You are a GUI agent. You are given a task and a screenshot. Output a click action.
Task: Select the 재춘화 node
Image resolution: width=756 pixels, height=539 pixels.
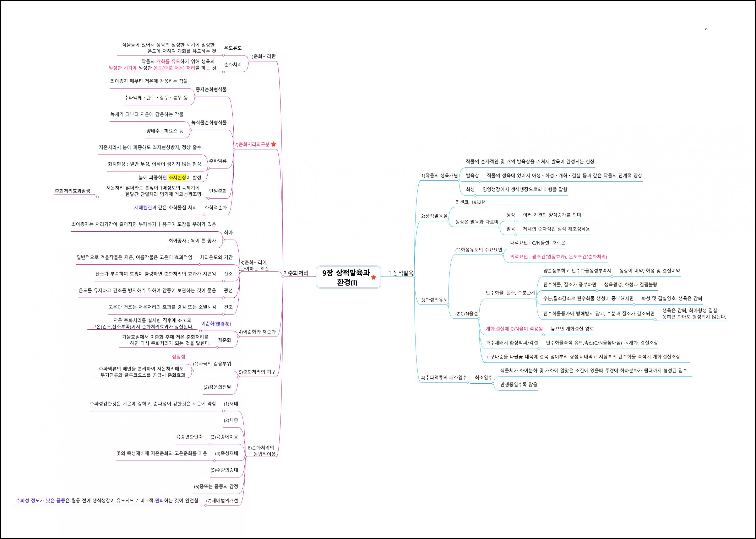pos(225,340)
